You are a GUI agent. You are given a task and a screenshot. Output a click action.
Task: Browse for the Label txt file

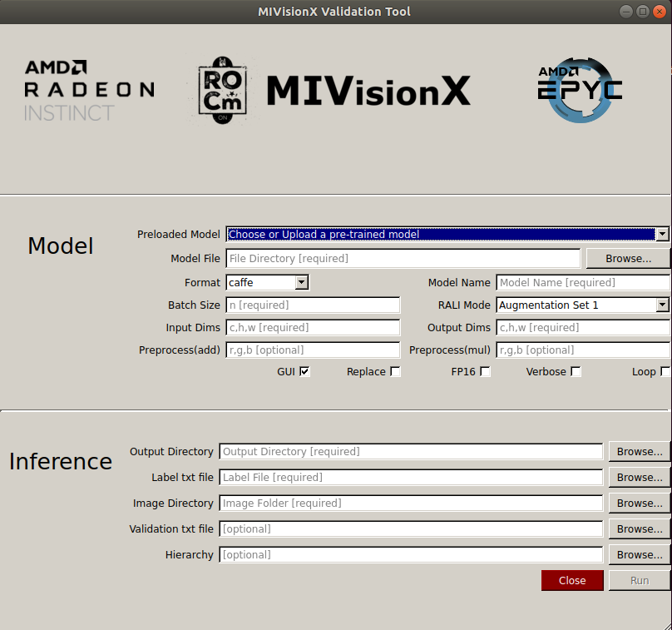(x=640, y=478)
